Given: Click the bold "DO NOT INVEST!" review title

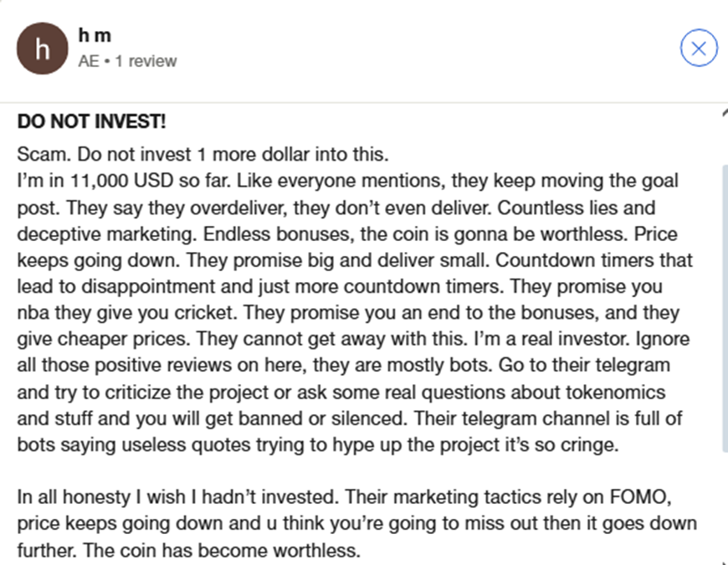Looking at the screenshot, I should [x=91, y=121].
